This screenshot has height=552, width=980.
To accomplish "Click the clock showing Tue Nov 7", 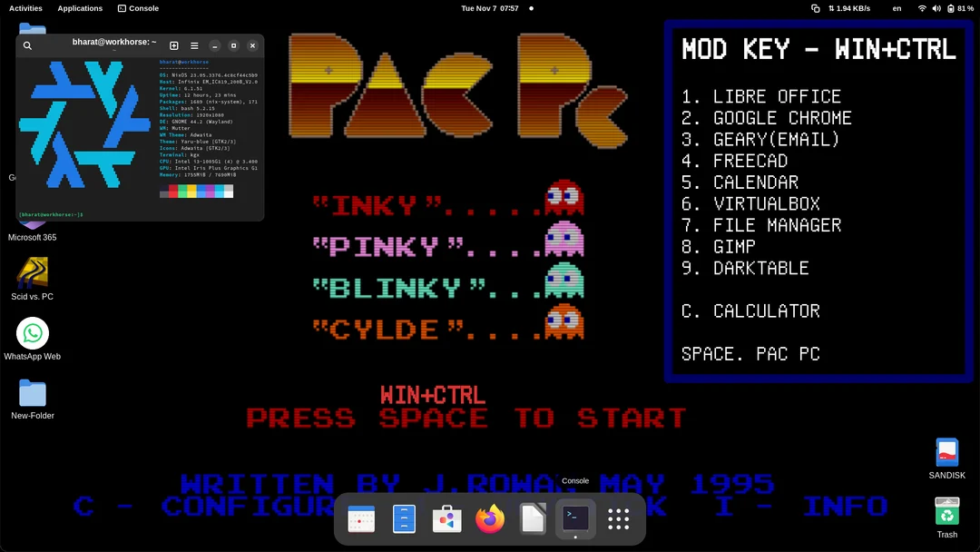I will click(492, 8).
